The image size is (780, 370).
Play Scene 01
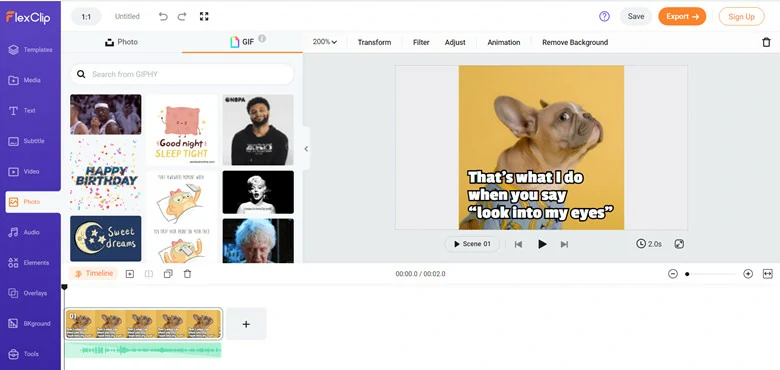tap(472, 244)
